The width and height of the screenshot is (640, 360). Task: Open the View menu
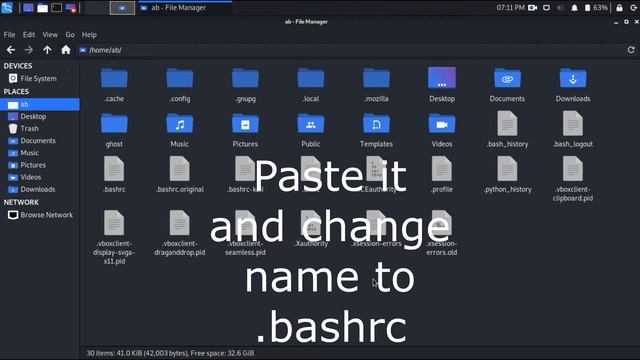[x=50, y=35]
